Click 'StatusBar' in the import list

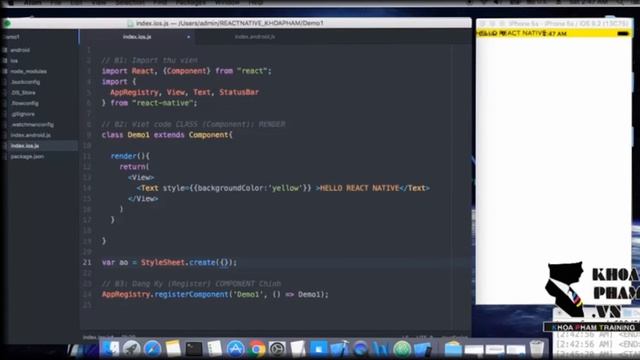(x=239, y=92)
